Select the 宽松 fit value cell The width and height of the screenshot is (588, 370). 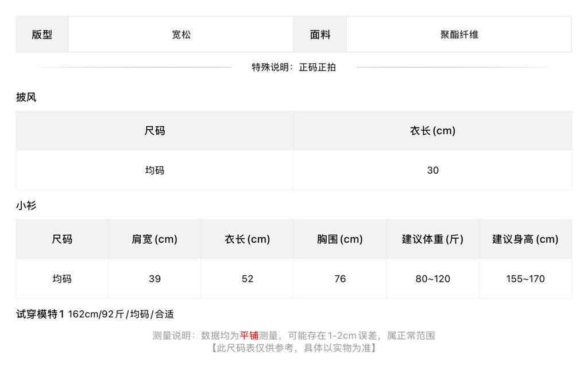[181, 34]
